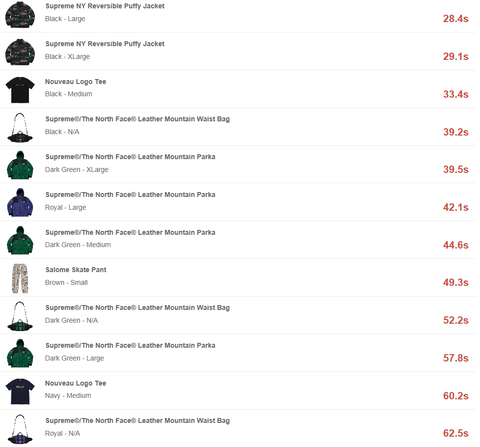Open the Dark Green Waist Bag thumbnail
The width and height of the screenshot is (480, 447).
click(x=20, y=316)
